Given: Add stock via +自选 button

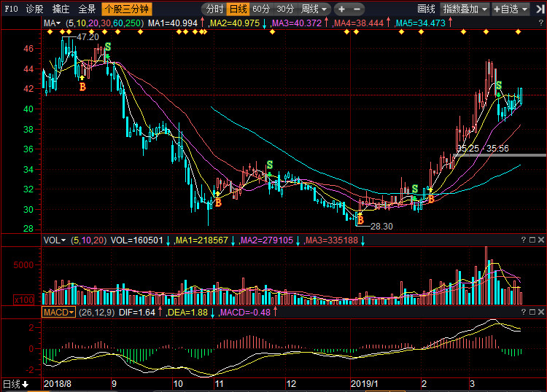Looking at the screenshot, I should click(511, 9).
